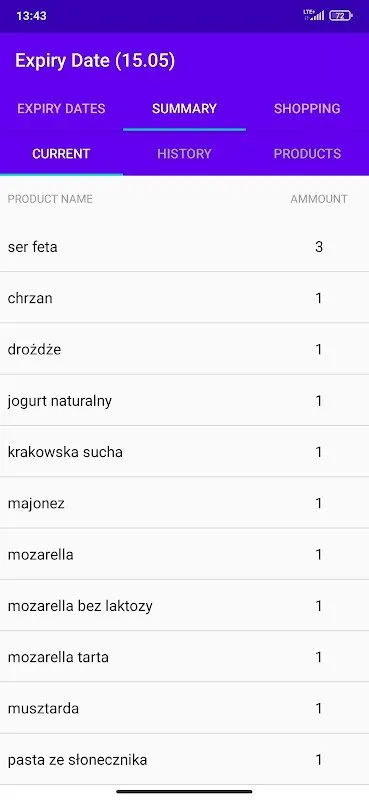
Task: Select the Current sub-tab
Action: coord(61,154)
